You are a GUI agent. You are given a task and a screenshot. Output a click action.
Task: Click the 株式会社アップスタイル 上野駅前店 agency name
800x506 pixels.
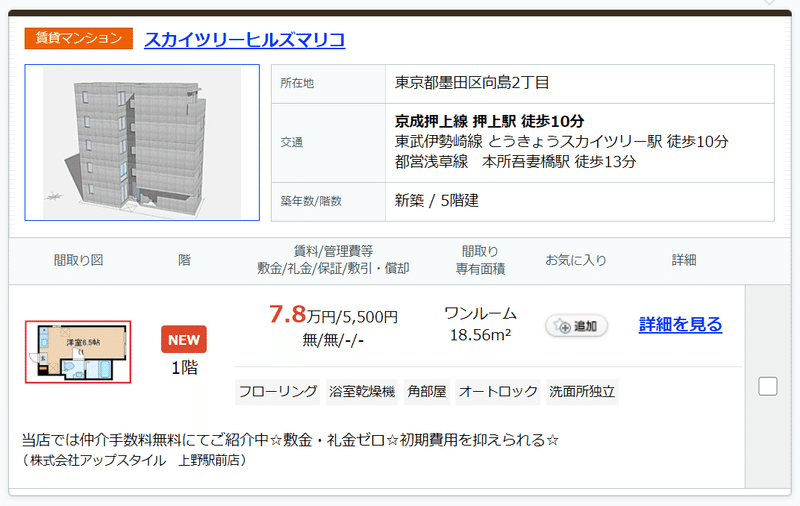click(135, 460)
